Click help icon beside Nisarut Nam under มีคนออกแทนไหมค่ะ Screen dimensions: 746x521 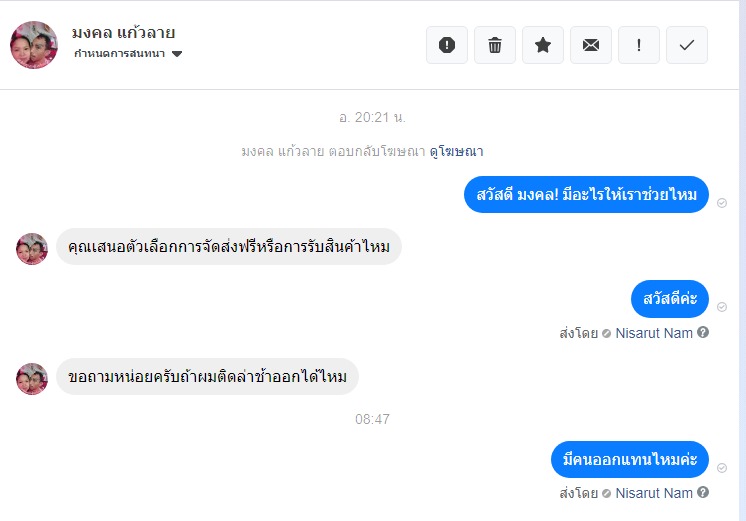703,493
